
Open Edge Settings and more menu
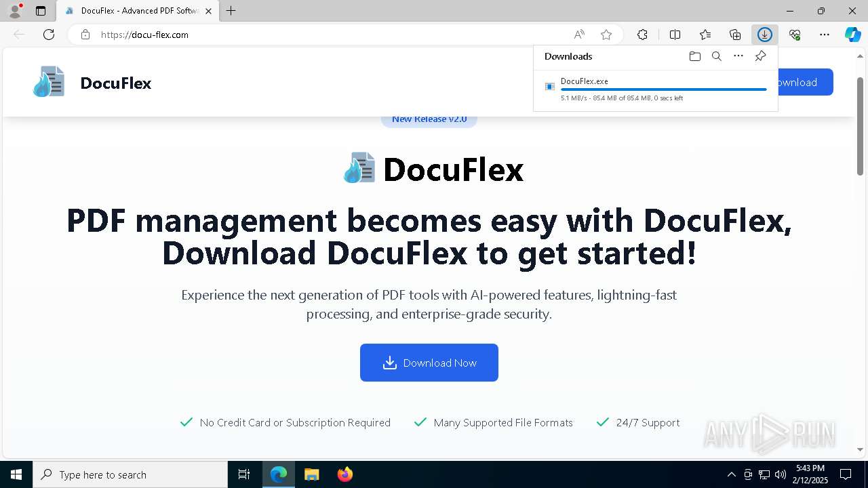click(825, 35)
